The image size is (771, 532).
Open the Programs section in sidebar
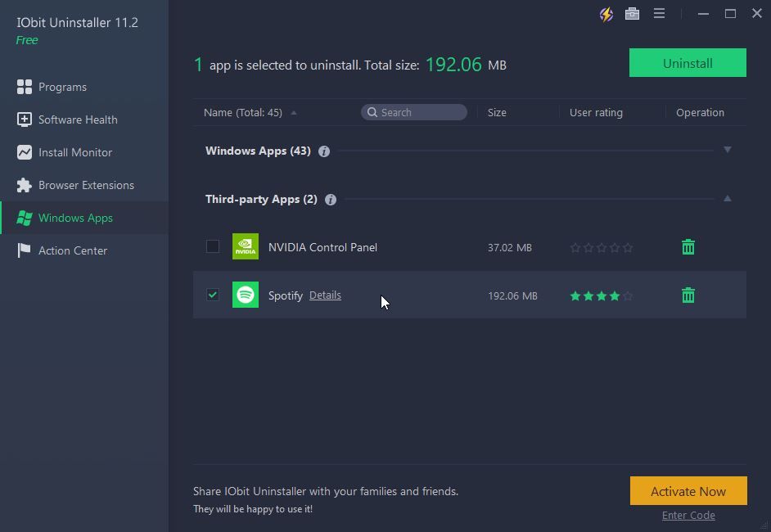[62, 87]
